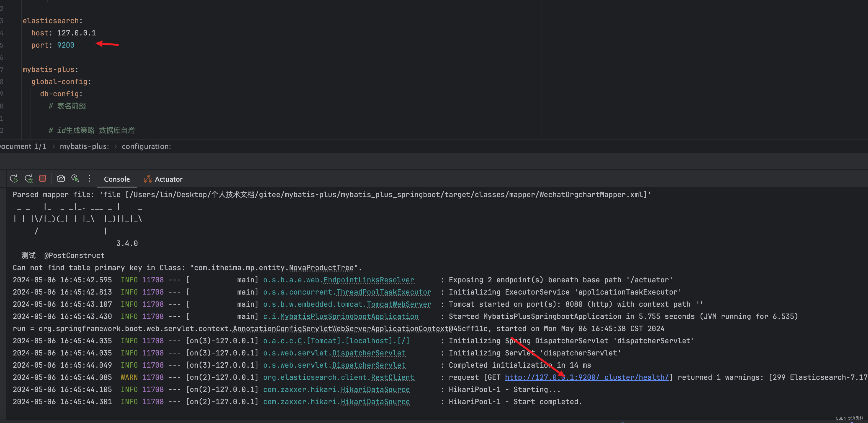This screenshot has width=868, height=423.
Task: Open the profiler run dropdown icon
Action: pos(75,178)
